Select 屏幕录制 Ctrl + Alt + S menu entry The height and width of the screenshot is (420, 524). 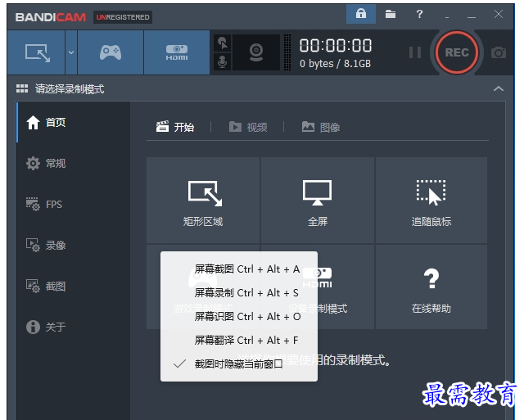[239, 293]
